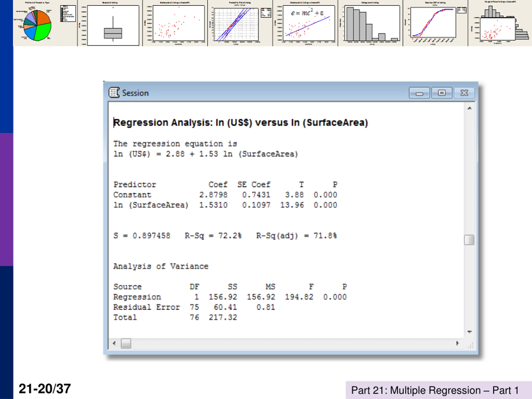Click the vertical scrollbar up arrow
The width and height of the screenshot is (532, 399).
(469, 108)
